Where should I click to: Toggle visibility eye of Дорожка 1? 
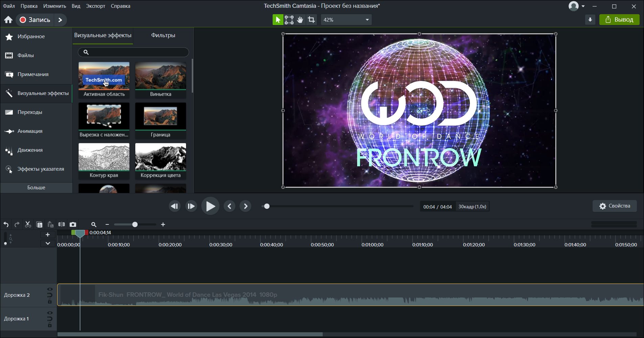coord(50,313)
